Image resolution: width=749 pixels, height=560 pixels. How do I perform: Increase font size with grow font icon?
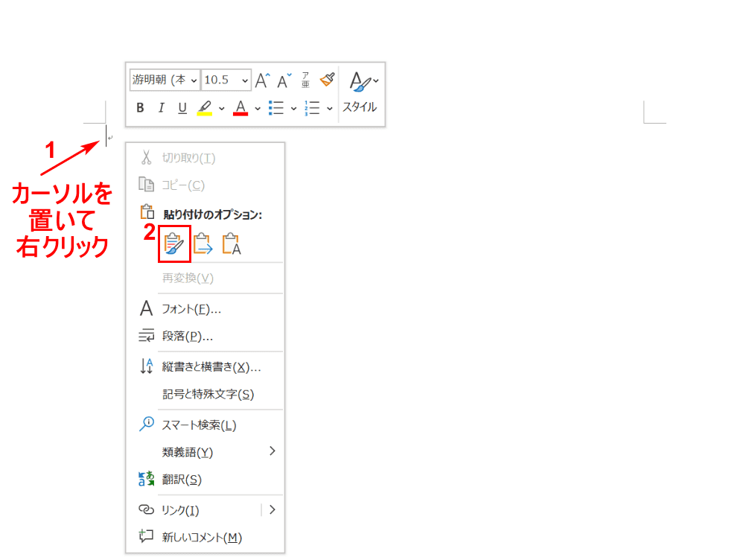pos(262,80)
